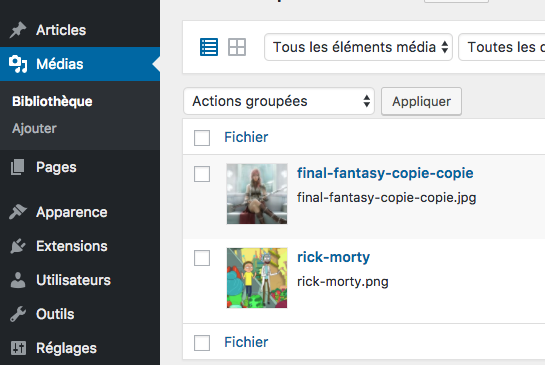The image size is (545, 365).
Task: Open the rick-morty title link
Action: click(333, 257)
